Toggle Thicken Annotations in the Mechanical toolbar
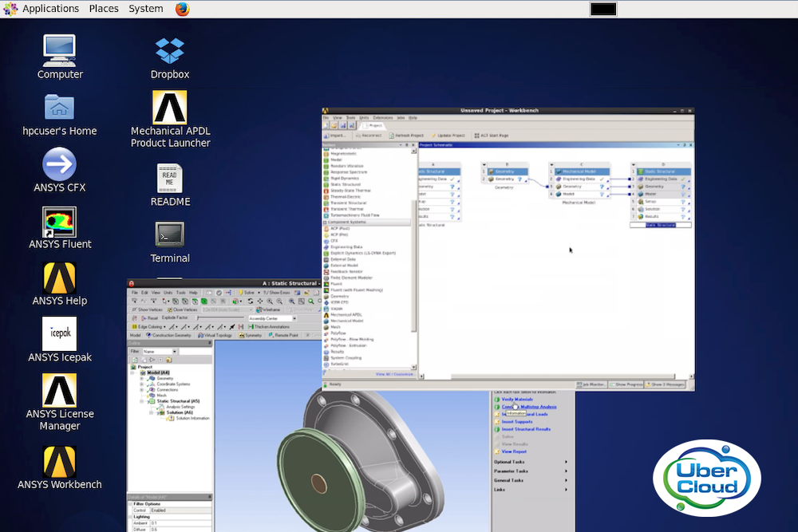Image resolution: width=798 pixels, height=532 pixels. (269, 326)
